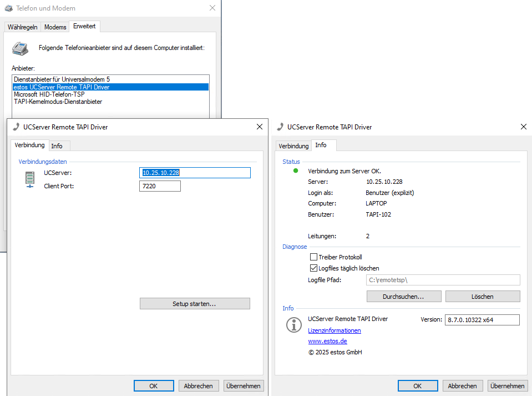Open the Lizenzinformationen link
Image resolution: width=532 pixels, height=396 pixels.
[x=334, y=330]
